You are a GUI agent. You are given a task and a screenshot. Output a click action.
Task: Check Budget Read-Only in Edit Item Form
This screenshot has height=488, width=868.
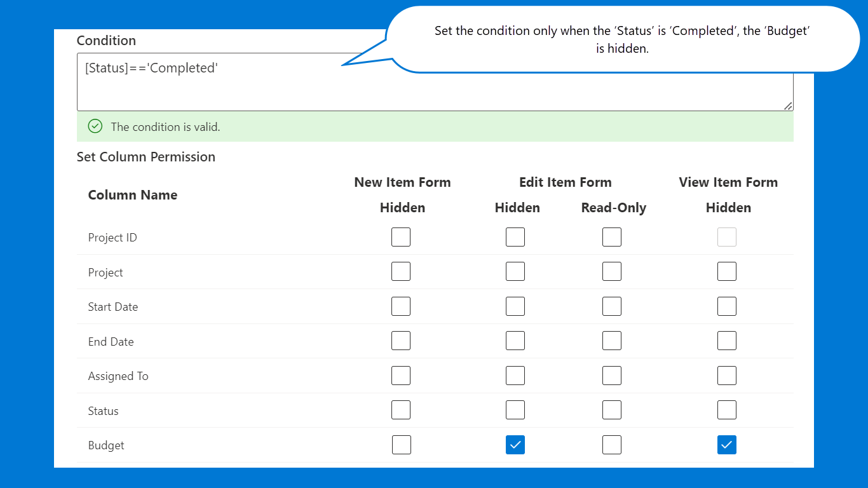(612, 445)
